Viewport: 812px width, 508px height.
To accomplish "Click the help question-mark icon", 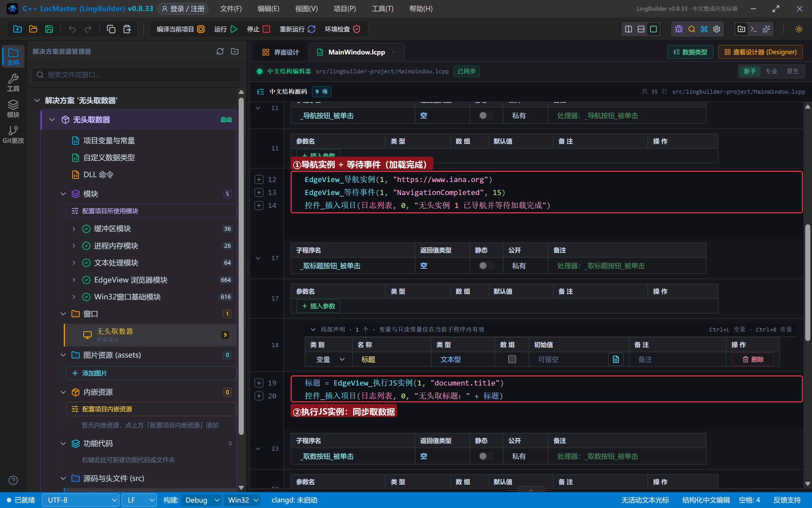I will point(13,480).
